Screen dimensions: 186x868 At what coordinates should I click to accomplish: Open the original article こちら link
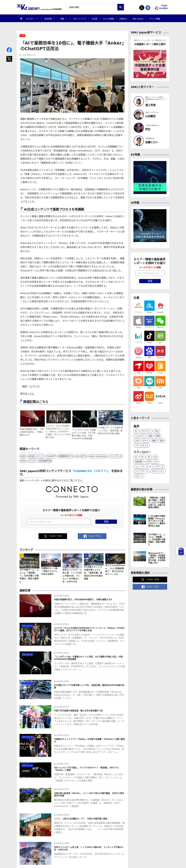[x=31, y=393]
